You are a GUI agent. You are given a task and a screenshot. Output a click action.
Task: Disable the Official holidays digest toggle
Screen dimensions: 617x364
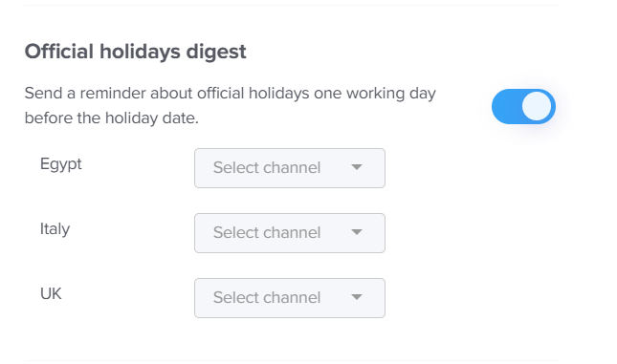[523, 107]
